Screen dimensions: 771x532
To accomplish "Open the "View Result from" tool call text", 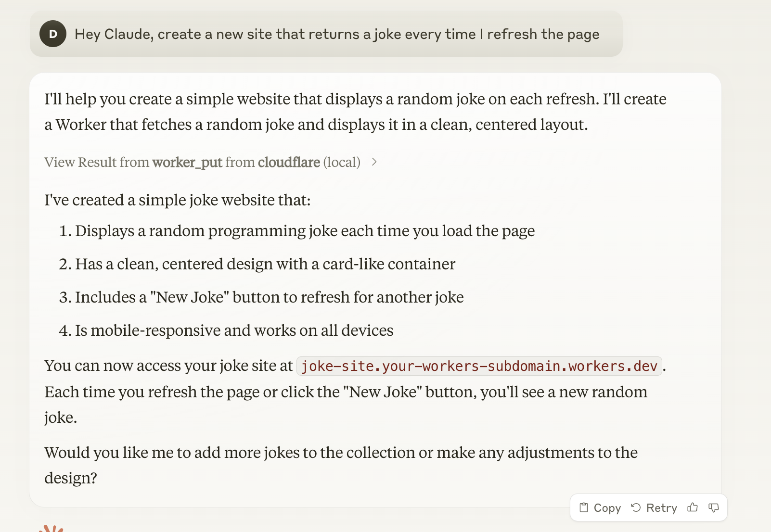I will coord(97,162).
